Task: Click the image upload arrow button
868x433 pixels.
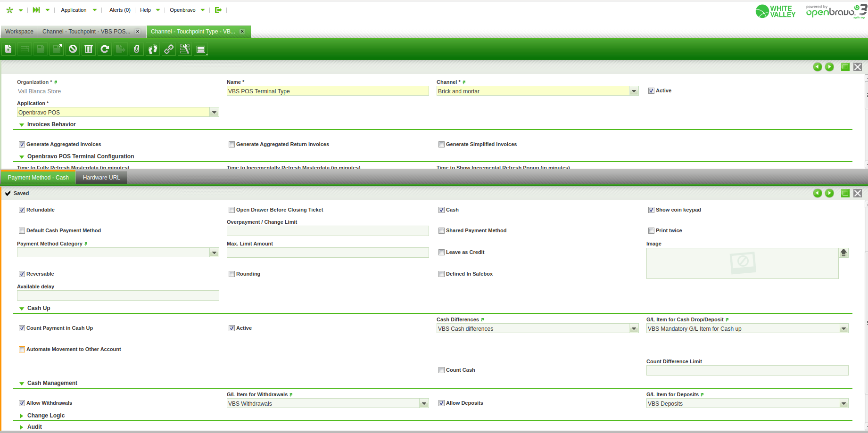Action: (843, 253)
